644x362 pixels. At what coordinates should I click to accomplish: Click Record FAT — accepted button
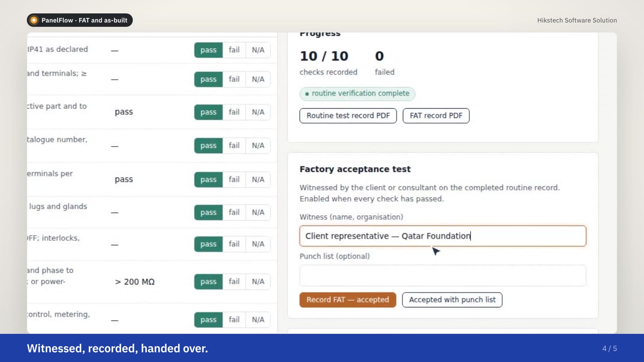click(x=348, y=300)
